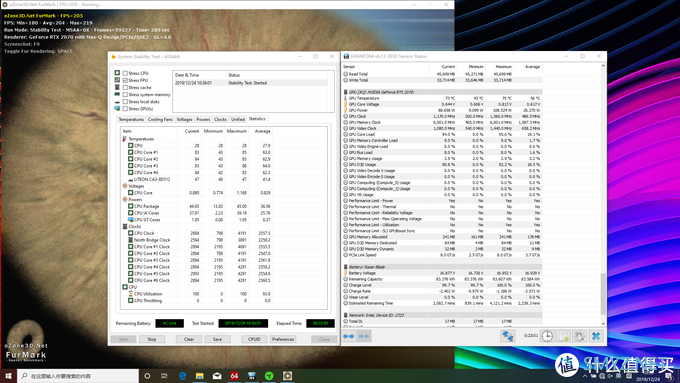The image size is (680, 383).
Task: Collapse the Powers group in statistics list
Action: tap(125, 200)
